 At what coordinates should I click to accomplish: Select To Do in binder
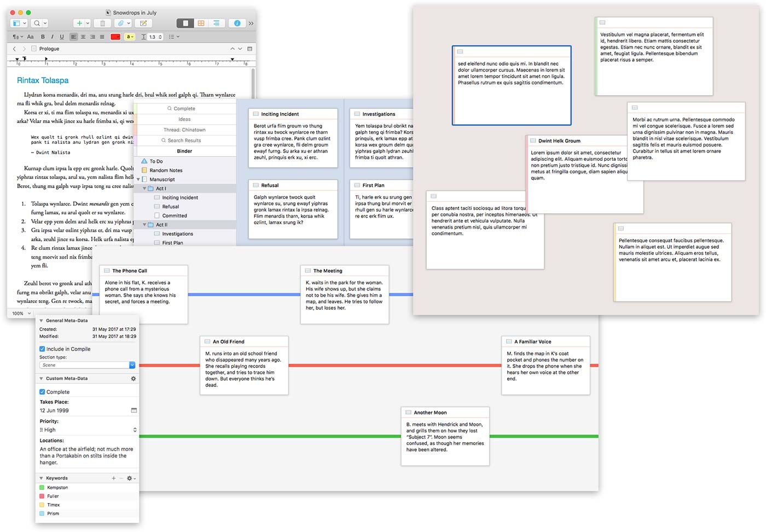point(156,161)
